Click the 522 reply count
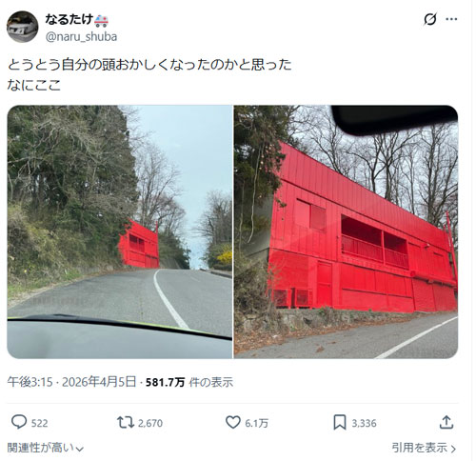Viewport: 476px width, 461px height. pos(40,423)
